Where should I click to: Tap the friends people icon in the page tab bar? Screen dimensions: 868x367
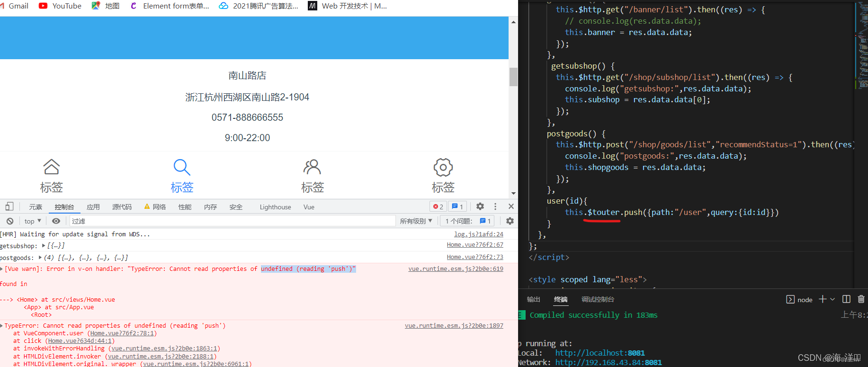click(313, 167)
